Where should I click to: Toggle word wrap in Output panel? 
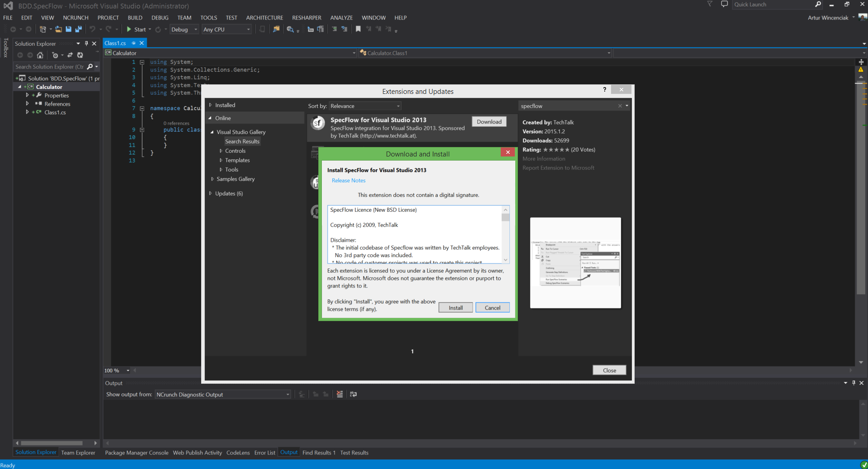pyautogui.click(x=353, y=394)
